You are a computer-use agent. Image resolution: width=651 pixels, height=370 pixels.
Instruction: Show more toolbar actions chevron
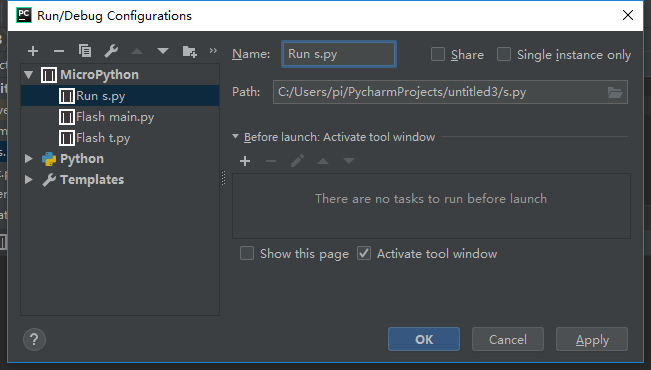coord(213,50)
